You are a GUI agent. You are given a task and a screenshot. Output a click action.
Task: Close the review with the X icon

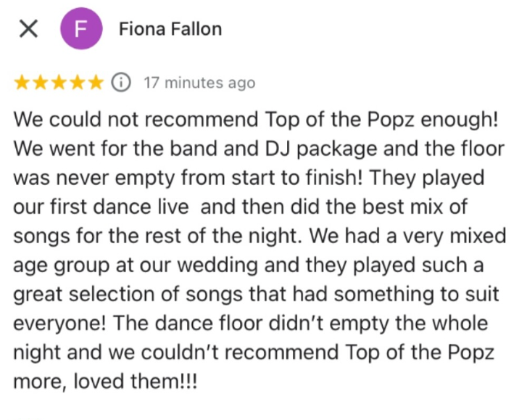pyautogui.click(x=28, y=30)
